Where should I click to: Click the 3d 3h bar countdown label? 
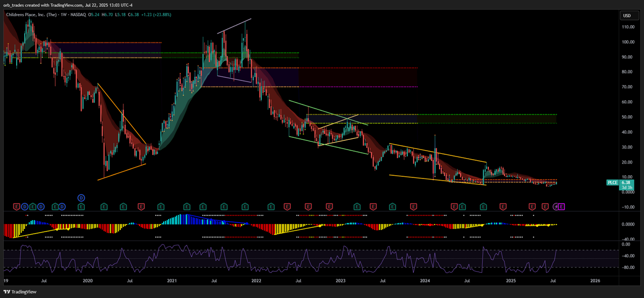point(627,187)
